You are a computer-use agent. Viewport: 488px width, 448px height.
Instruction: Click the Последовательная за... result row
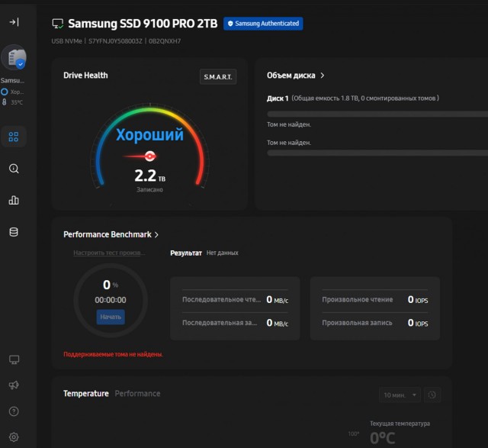tap(235, 323)
